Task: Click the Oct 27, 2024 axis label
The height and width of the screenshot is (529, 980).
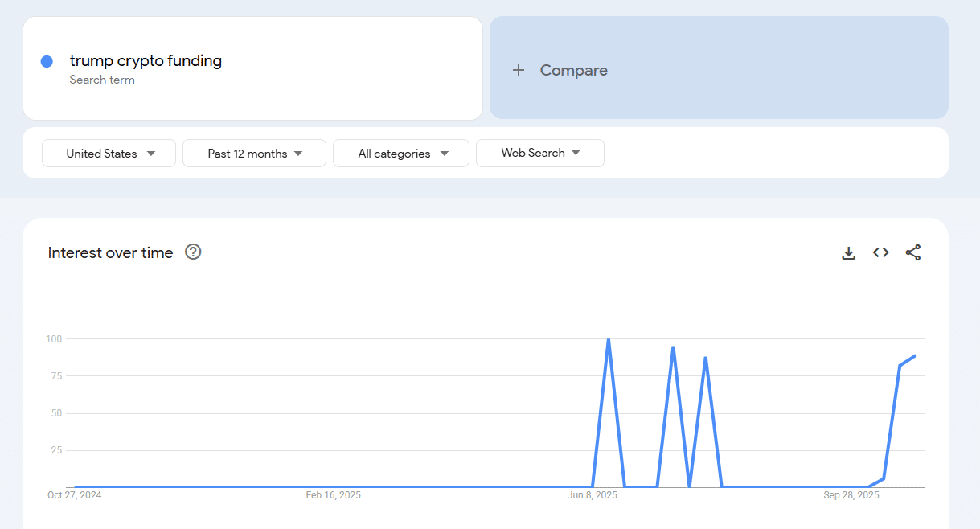Action: 75,495
